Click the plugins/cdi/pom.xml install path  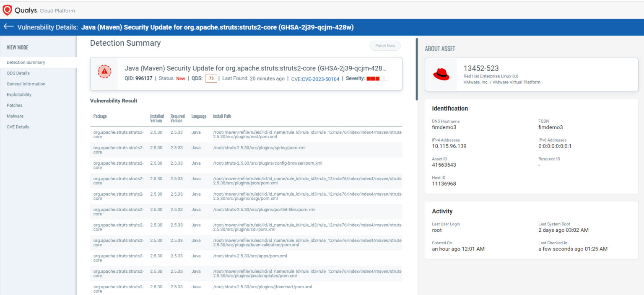coord(307,227)
